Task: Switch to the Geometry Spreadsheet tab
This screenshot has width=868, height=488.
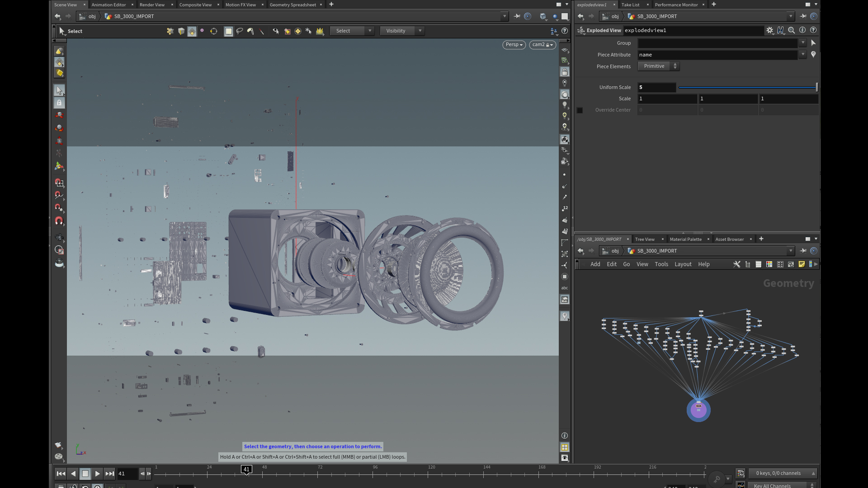Action: click(292, 5)
